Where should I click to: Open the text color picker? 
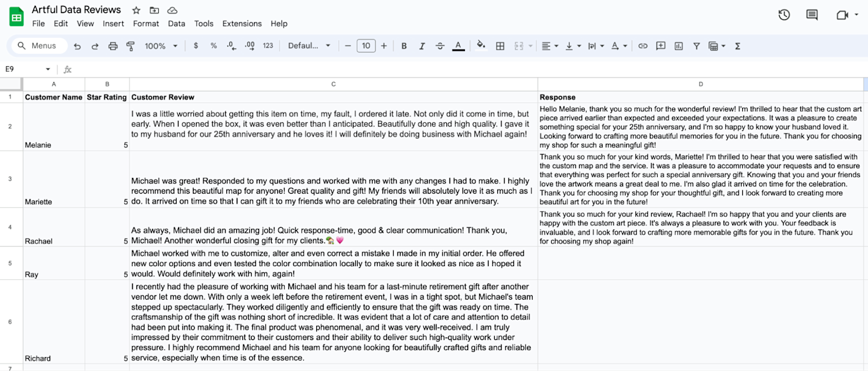(x=458, y=46)
